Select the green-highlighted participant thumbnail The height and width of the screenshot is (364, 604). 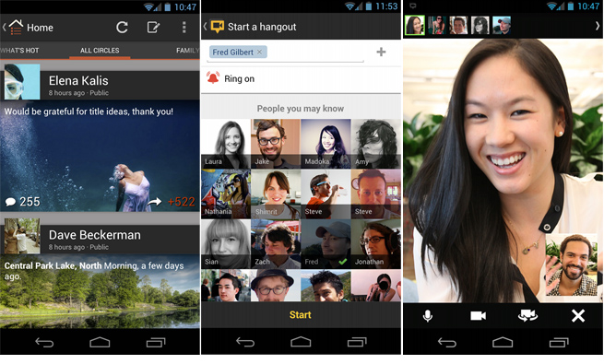pyautogui.click(x=414, y=26)
